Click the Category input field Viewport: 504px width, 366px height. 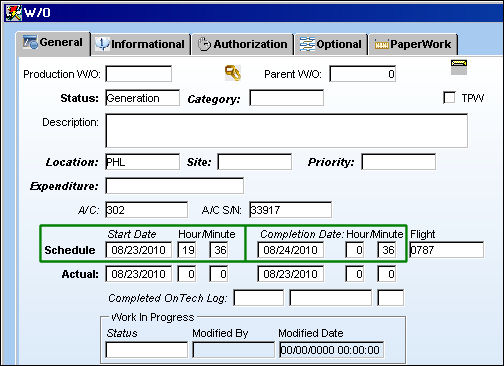point(287,98)
